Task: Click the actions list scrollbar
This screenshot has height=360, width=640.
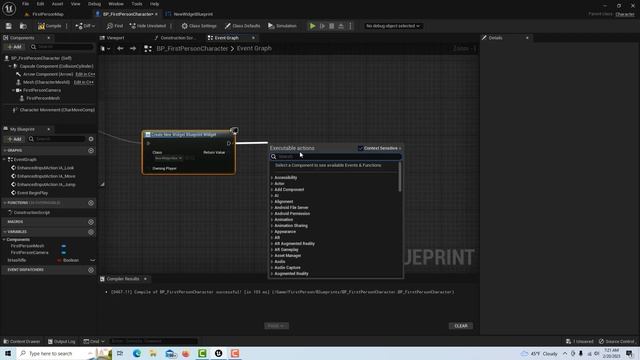Action: point(400,177)
